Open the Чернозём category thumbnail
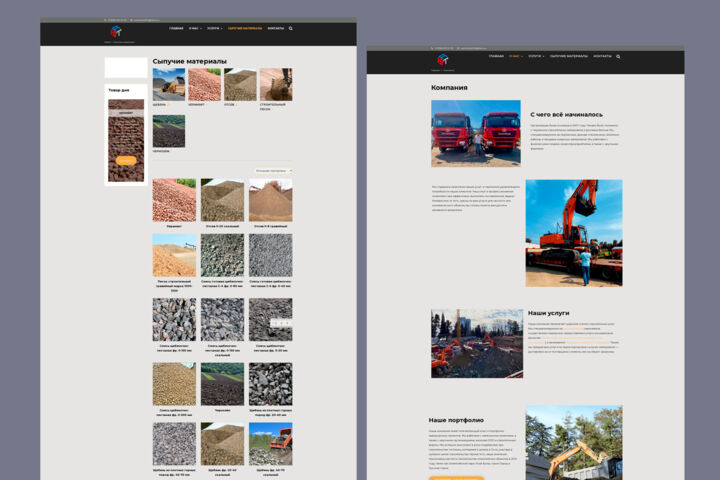 [169, 131]
